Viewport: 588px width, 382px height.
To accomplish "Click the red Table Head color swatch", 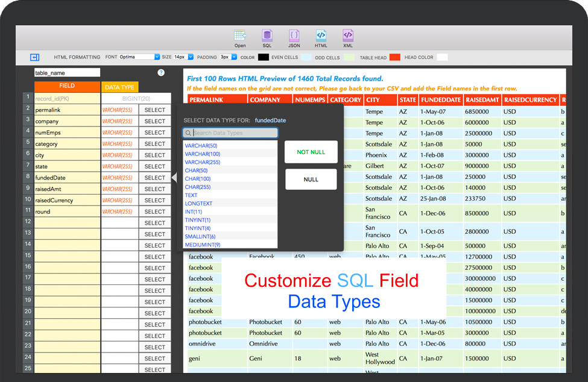I will coord(395,57).
